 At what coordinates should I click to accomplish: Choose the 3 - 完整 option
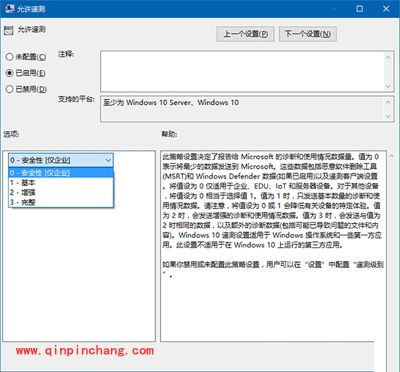(61, 202)
